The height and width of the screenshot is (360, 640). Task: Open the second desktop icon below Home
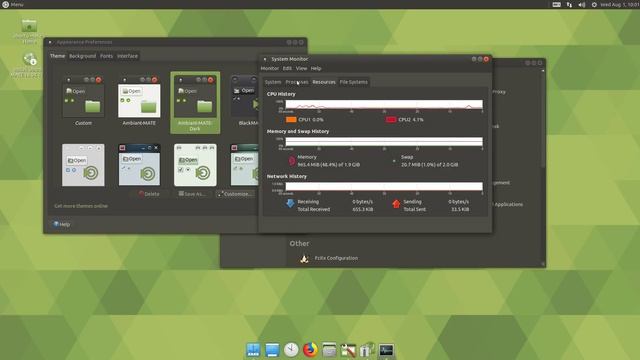28,64
